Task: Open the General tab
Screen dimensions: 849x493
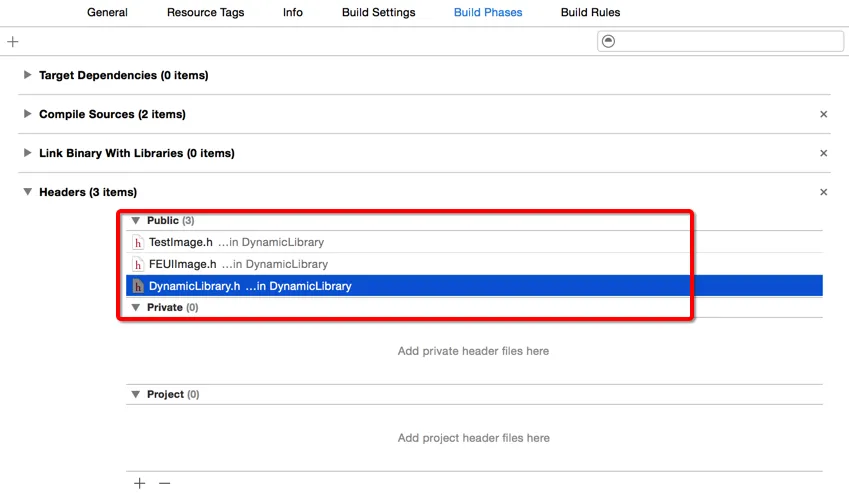Action: (107, 12)
